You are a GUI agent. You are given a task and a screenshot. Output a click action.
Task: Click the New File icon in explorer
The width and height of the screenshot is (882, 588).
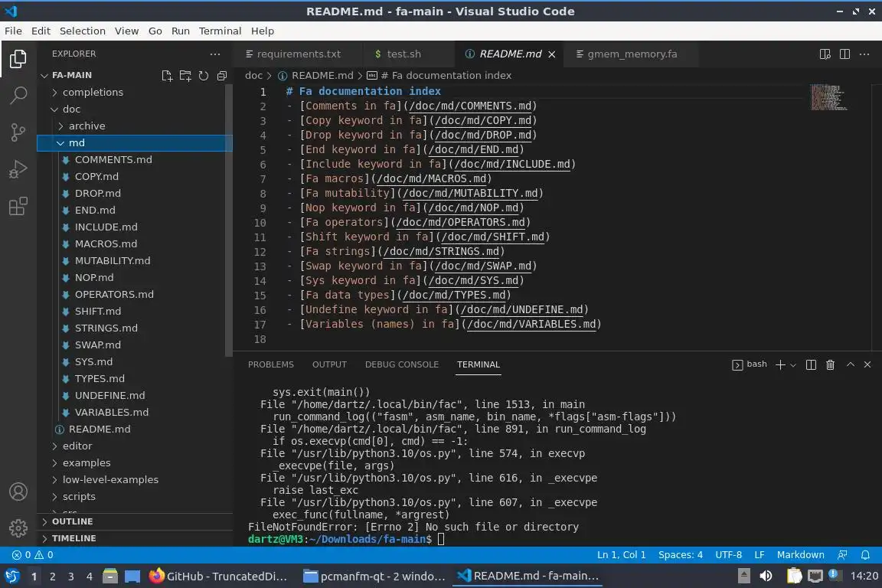point(167,75)
